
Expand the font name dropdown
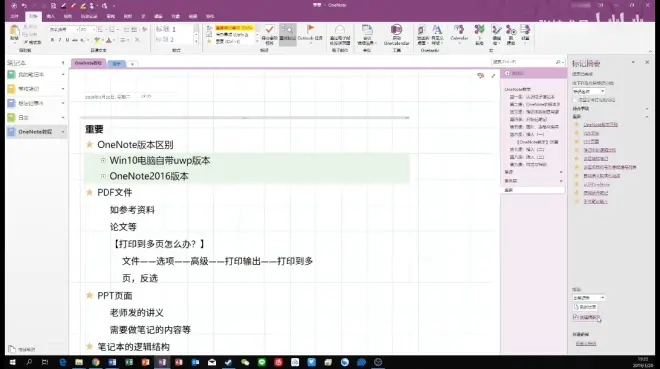click(x=77, y=29)
